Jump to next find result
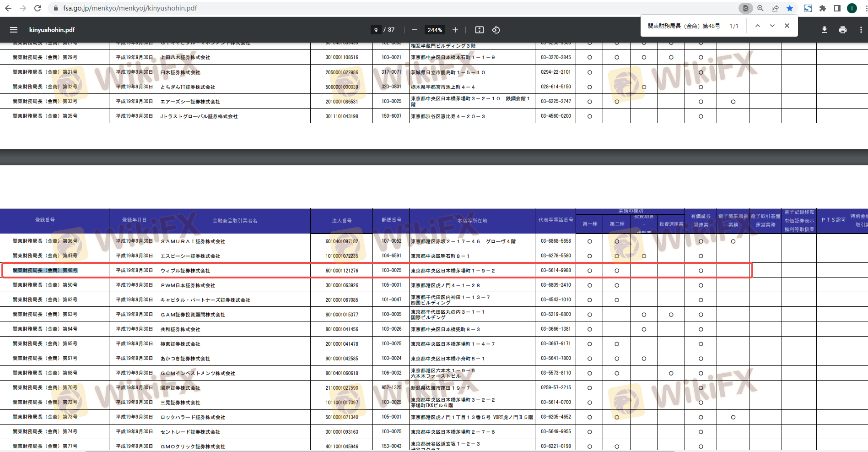 [x=772, y=26]
